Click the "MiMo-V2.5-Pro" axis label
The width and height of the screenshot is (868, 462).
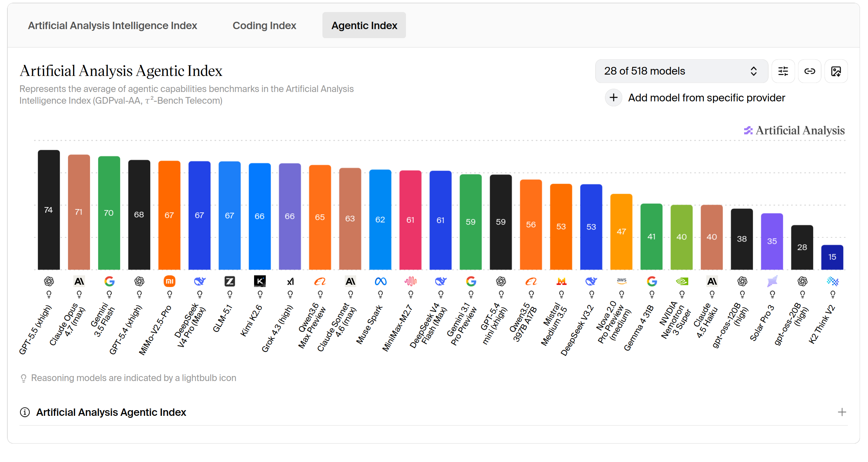pyautogui.click(x=155, y=330)
